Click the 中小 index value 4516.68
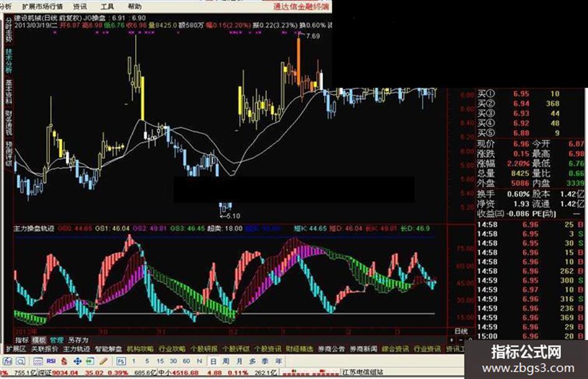The image size is (588, 379). (185, 373)
